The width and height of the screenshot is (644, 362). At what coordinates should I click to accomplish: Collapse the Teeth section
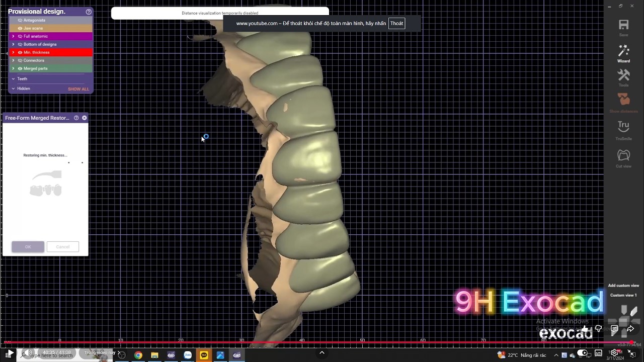click(x=13, y=79)
